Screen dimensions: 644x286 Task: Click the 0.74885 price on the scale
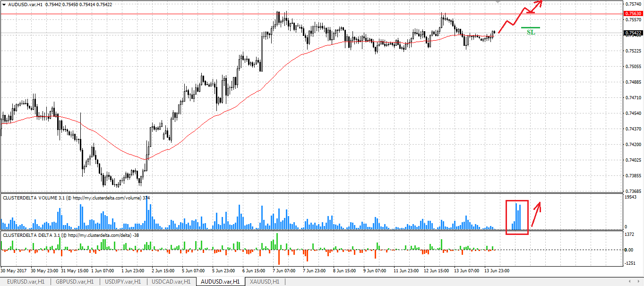pyautogui.click(x=633, y=82)
